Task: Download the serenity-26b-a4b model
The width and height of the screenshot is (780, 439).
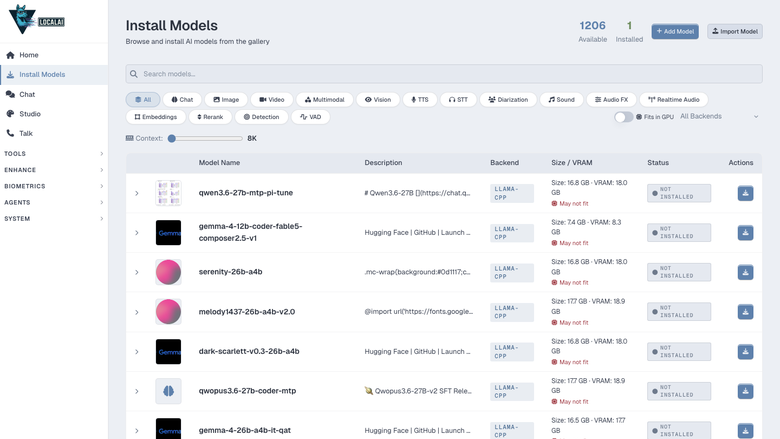Action: click(745, 272)
